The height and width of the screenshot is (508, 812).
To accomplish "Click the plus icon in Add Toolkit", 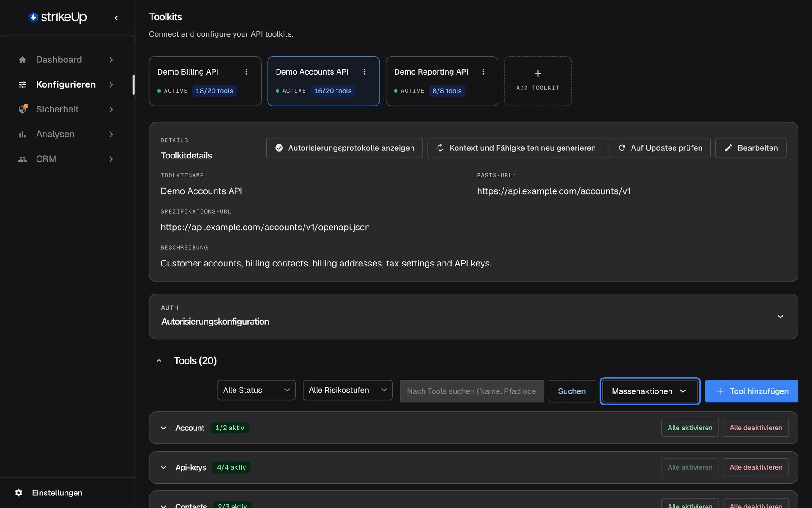I will [x=538, y=73].
